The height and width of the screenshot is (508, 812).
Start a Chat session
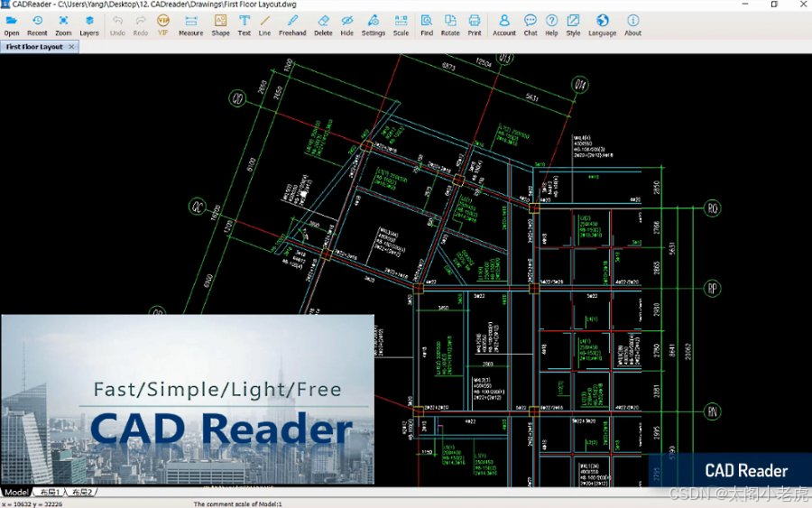point(531,25)
